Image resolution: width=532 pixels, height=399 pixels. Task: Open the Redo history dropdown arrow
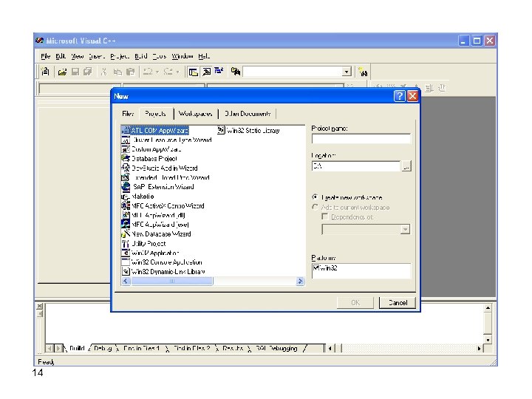tap(177, 72)
